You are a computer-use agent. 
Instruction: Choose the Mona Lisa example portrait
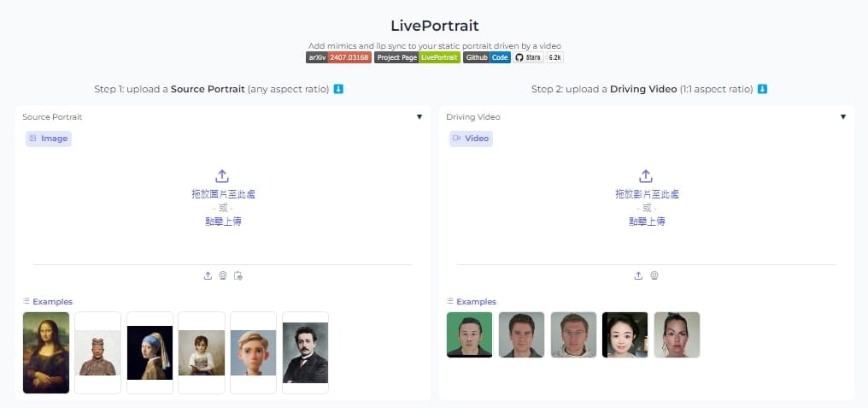(x=46, y=352)
